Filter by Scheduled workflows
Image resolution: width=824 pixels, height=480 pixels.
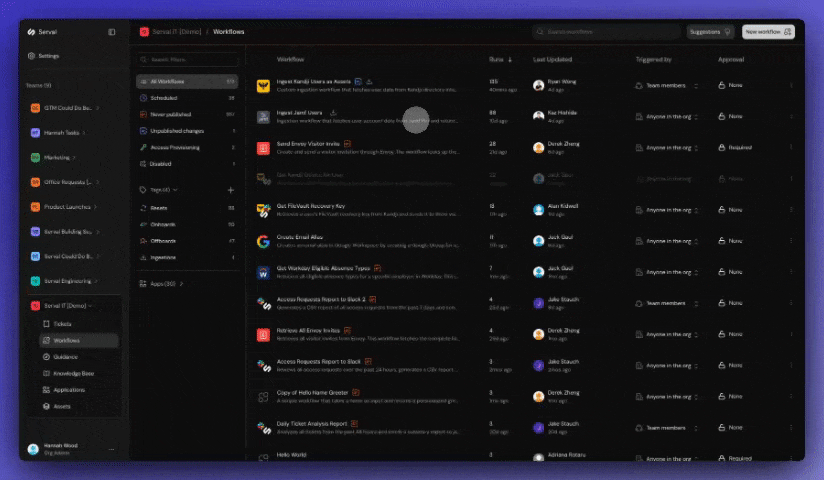(187, 98)
